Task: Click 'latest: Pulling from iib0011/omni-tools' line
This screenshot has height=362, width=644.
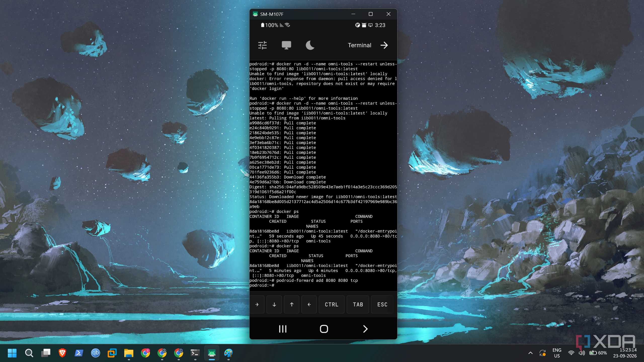Action: [298, 118]
